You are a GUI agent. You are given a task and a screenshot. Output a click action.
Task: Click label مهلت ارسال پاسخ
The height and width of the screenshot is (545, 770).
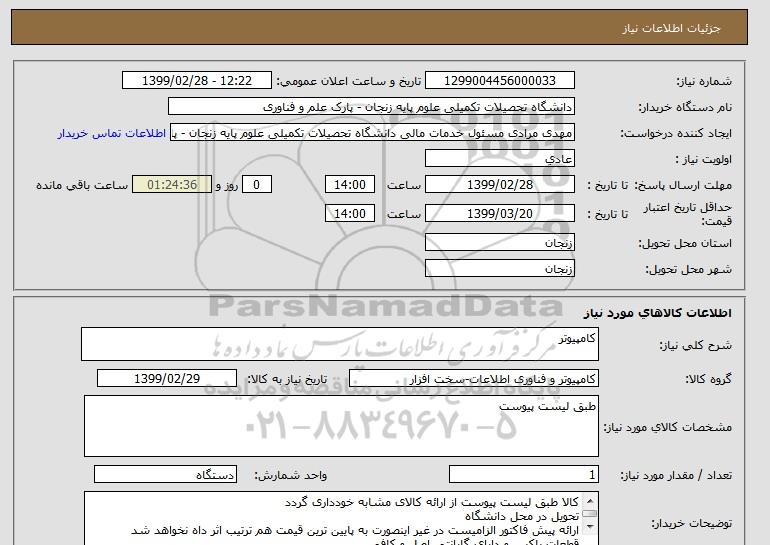click(x=683, y=186)
